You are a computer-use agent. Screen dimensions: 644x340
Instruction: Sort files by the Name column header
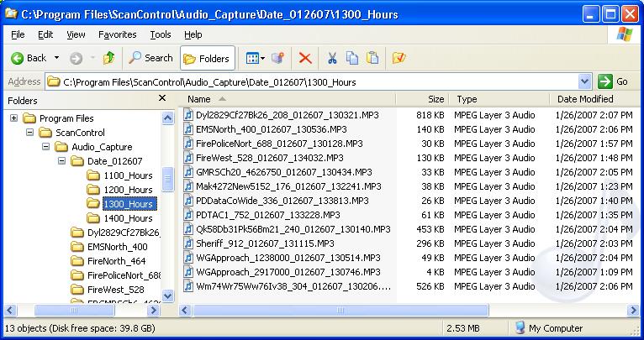(288, 99)
